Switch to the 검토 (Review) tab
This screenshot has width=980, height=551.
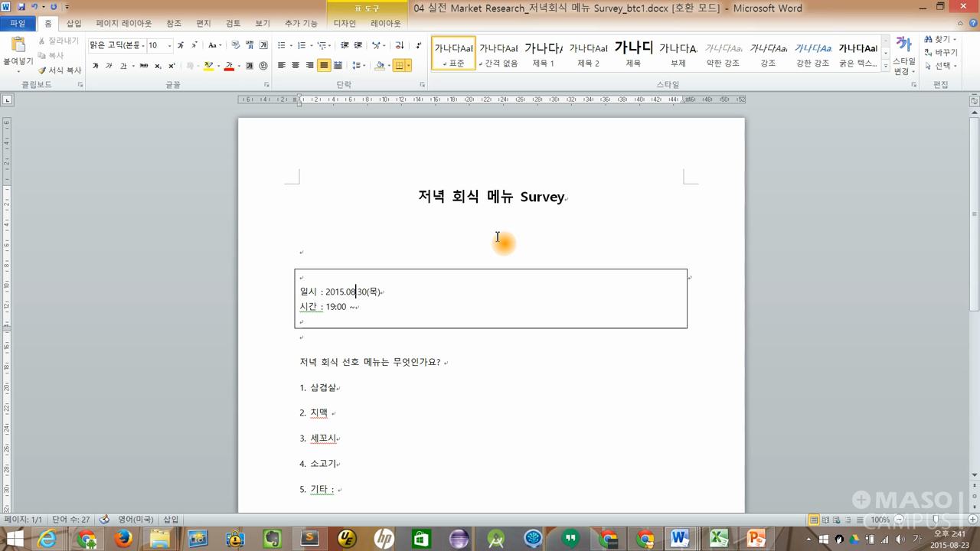233,24
